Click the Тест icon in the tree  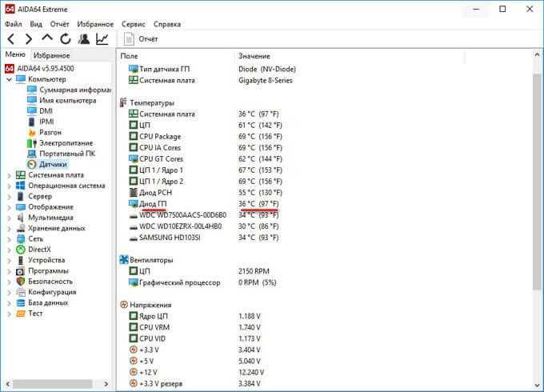21,314
